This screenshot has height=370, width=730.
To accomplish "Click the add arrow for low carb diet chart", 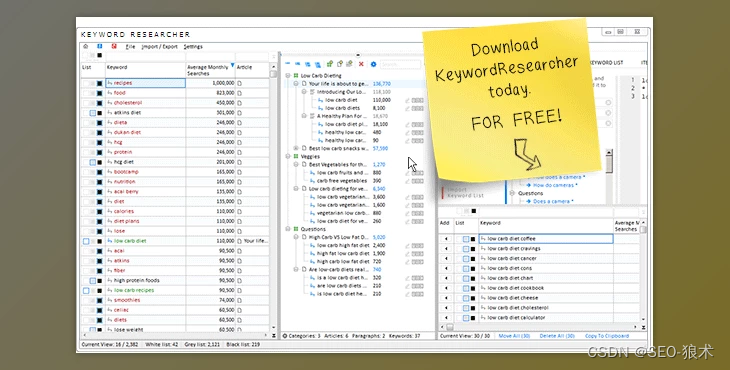I will click(446, 278).
